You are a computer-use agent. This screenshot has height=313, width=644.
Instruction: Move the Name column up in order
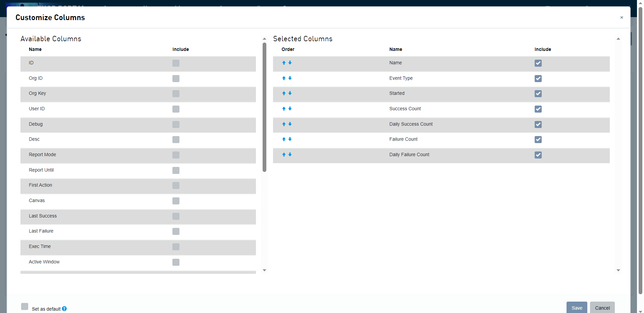(284, 63)
